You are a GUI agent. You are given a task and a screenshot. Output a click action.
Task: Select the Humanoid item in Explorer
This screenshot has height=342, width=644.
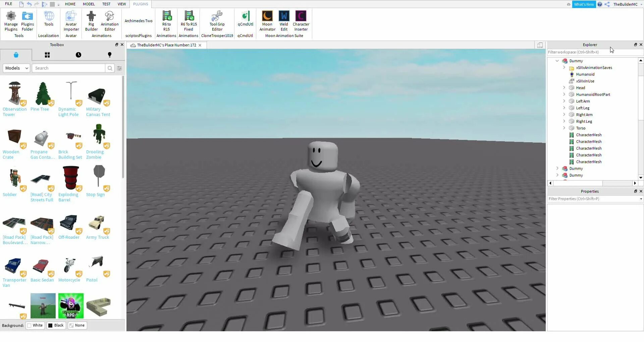pyautogui.click(x=585, y=74)
